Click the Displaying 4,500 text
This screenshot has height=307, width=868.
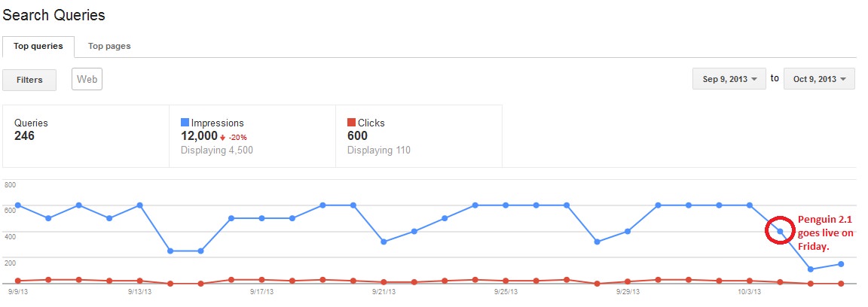[217, 150]
